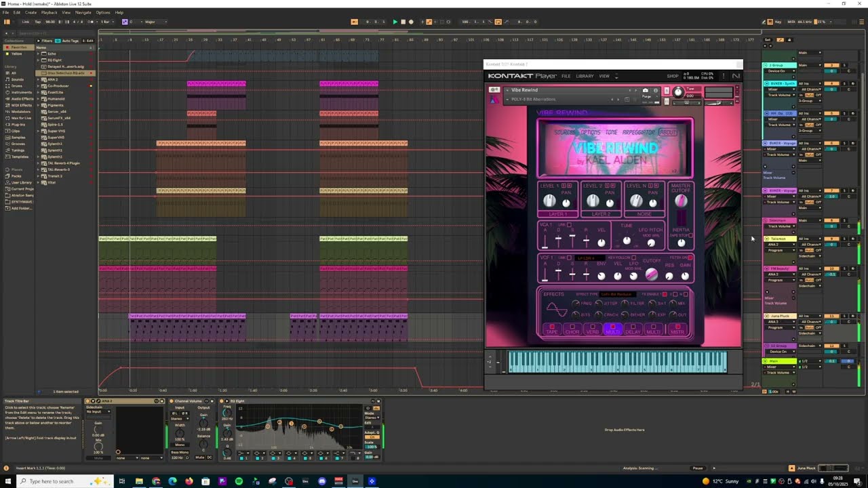Viewport: 868px width, 488px height.
Task: Open the Options menu
Action: (x=103, y=12)
